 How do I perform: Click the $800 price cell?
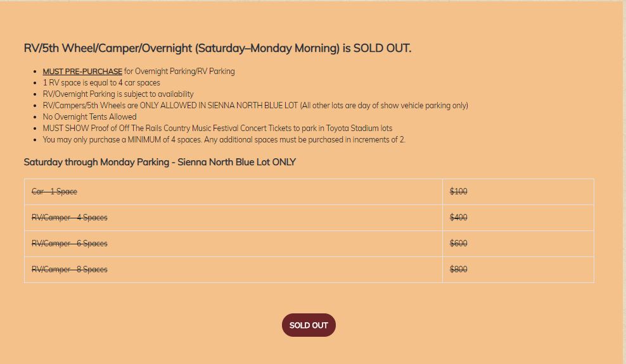(x=458, y=270)
